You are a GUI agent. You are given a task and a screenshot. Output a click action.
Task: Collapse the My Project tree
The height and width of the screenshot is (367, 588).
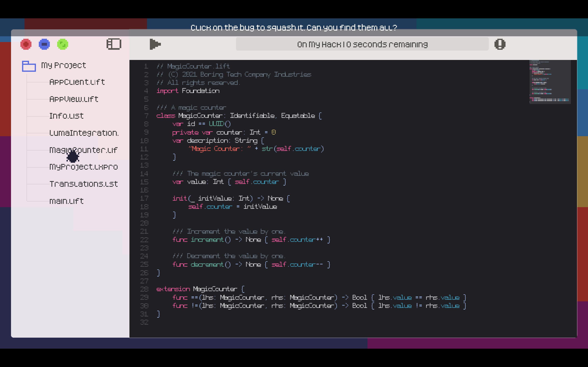63,65
